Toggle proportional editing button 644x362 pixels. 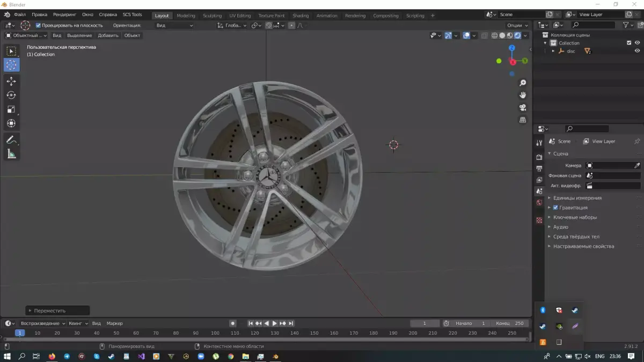coord(291,25)
